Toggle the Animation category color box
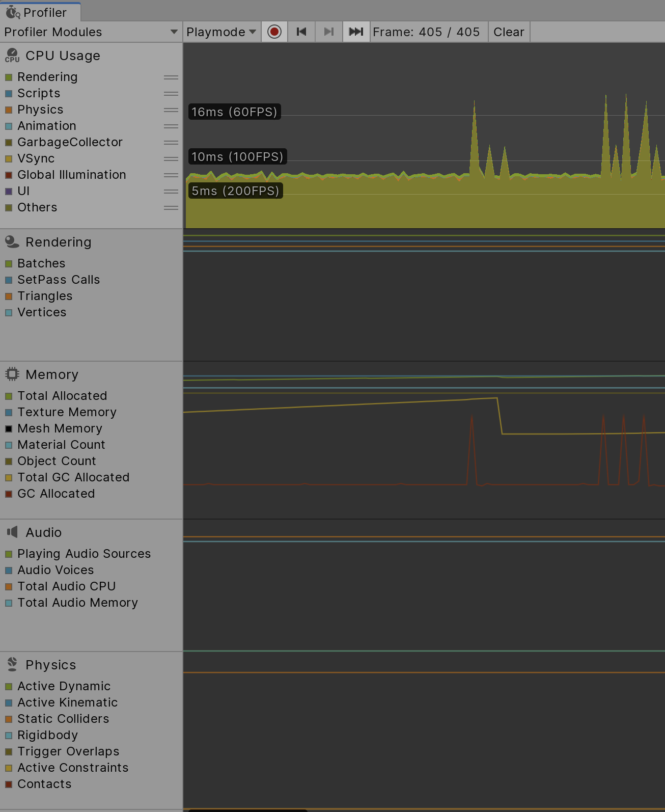665x812 pixels. (x=9, y=126)
